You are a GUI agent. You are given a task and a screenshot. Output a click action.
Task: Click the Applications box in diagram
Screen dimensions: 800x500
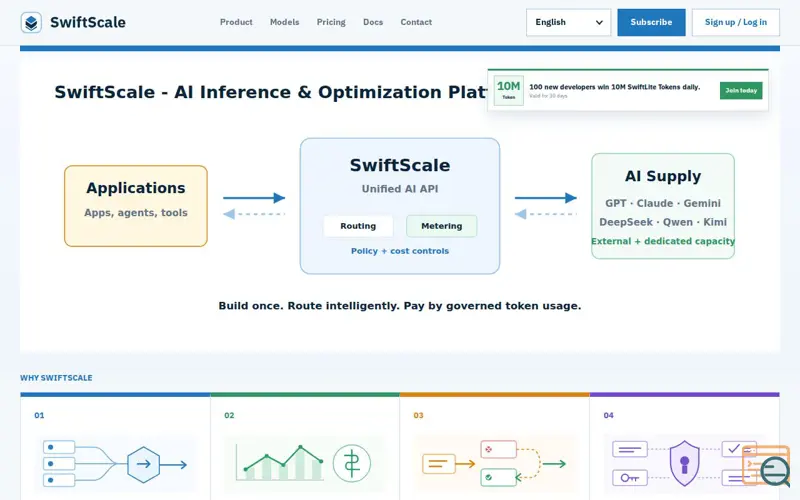pos(136,206)
